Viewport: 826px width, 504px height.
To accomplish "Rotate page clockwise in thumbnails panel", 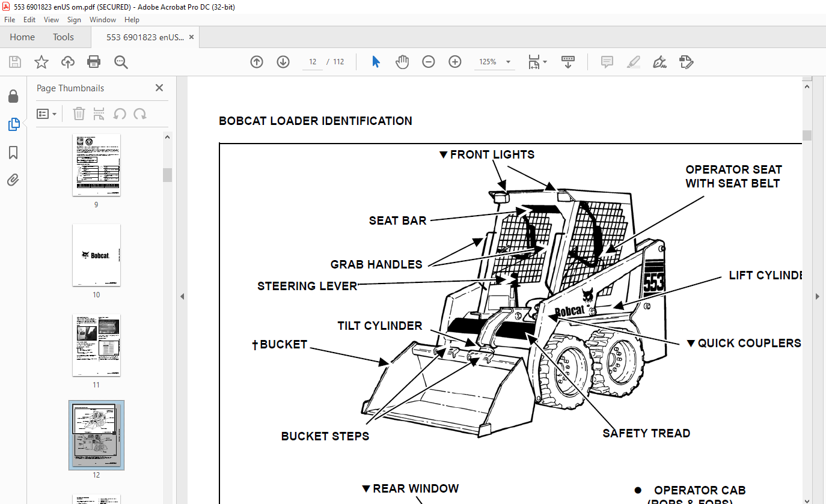I will [140, 114].
